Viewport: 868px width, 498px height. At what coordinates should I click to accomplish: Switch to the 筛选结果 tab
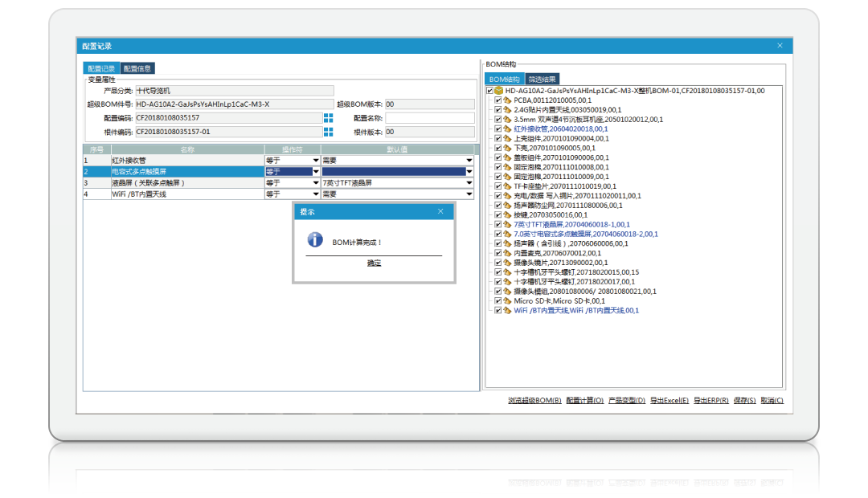click(x=542, y=79)
